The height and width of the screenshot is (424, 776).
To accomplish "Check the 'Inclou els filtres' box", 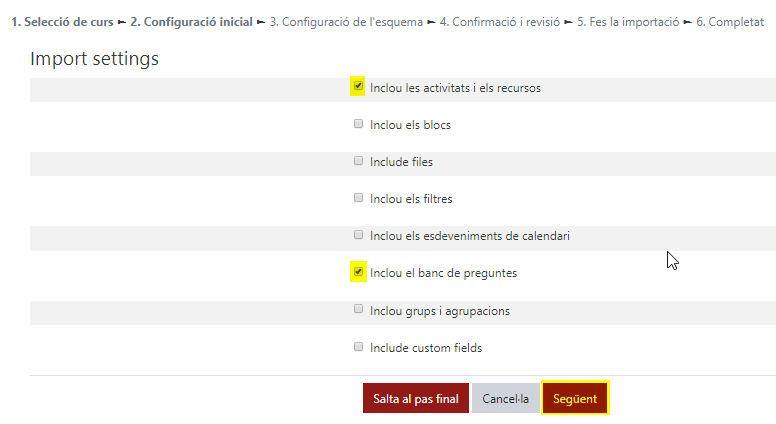I will [358, 198].
